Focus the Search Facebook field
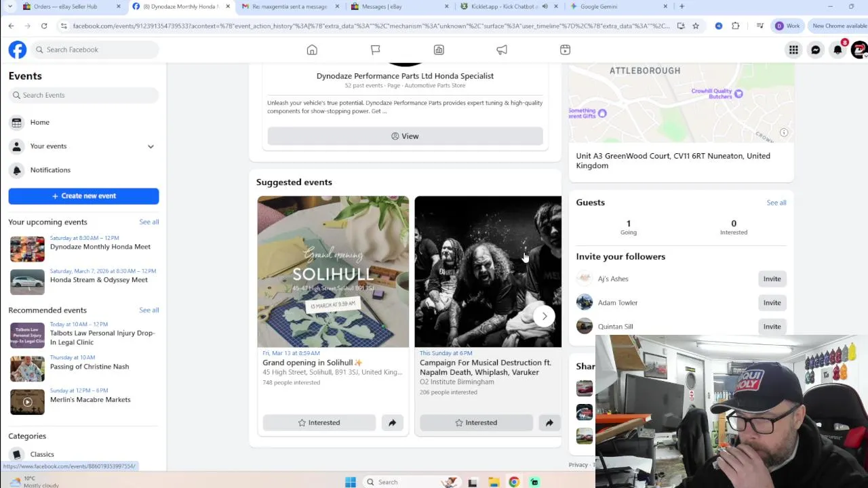Image resolution: width=868 pixels, height=488 pixels. point(94,49)
